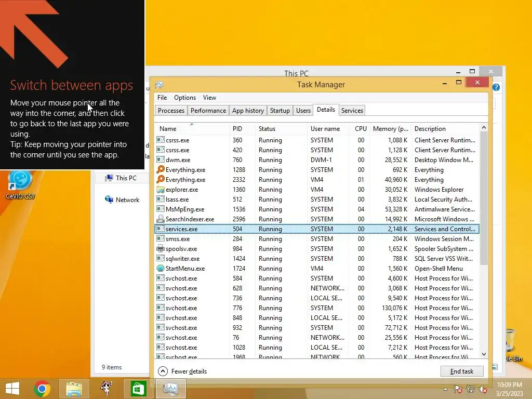Viewport: 532px width, 399px height.
Task: Open the CeVIO CS7 desktop shortcut
Action: (x=20, y=185)
